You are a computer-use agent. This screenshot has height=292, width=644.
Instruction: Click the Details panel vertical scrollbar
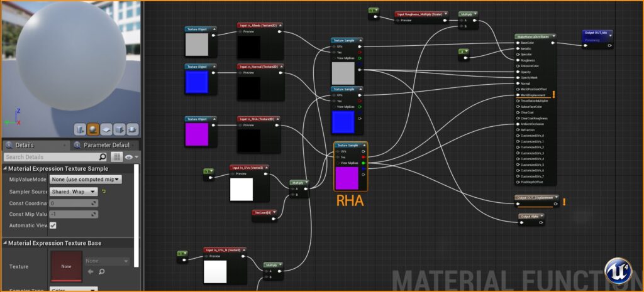tap(136, 215)
